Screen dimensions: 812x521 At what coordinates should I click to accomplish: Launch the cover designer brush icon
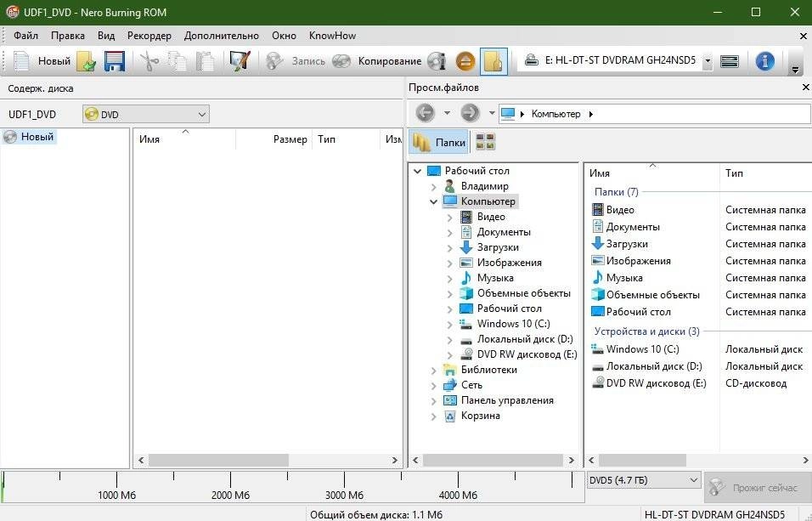[240, 61]
